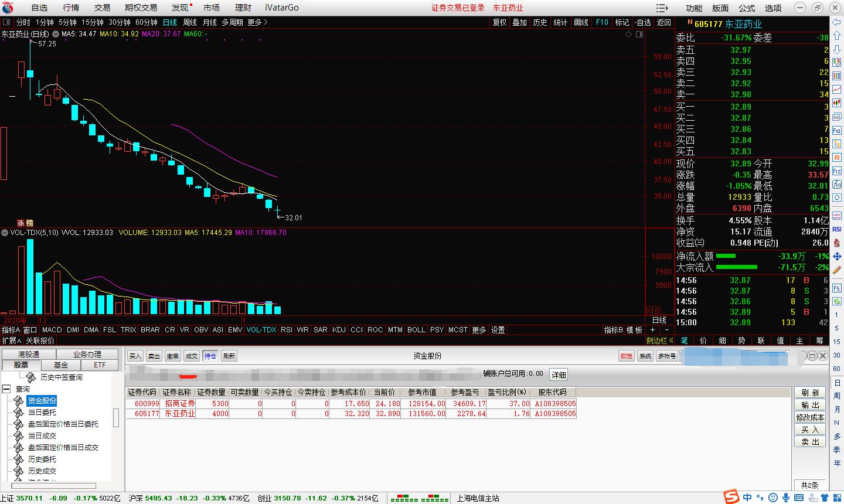Click the chart zoom-in + button

point(653,330)
